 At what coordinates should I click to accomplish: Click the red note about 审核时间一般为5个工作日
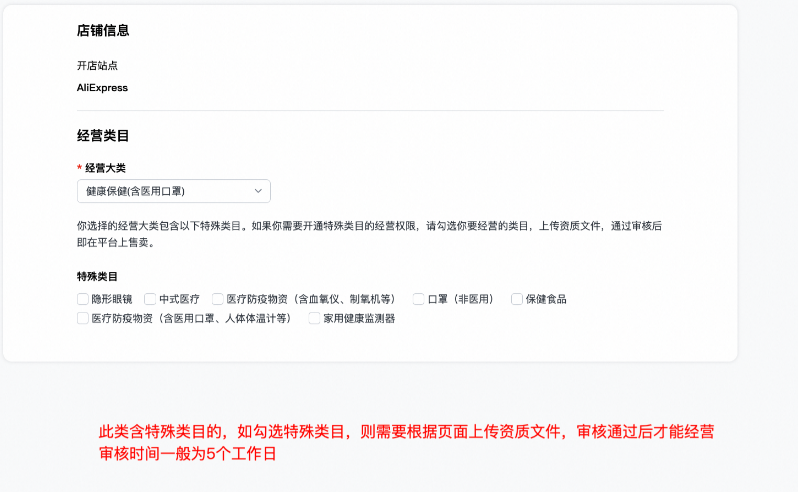[x=187, y=453]
